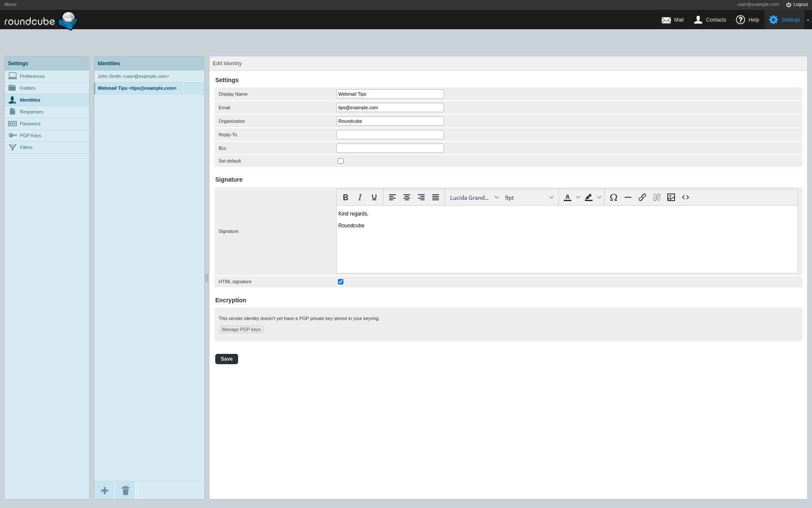This screenshot has height=508, width=812.
Task: Open Folders settings section
Action: coord(47,88)
